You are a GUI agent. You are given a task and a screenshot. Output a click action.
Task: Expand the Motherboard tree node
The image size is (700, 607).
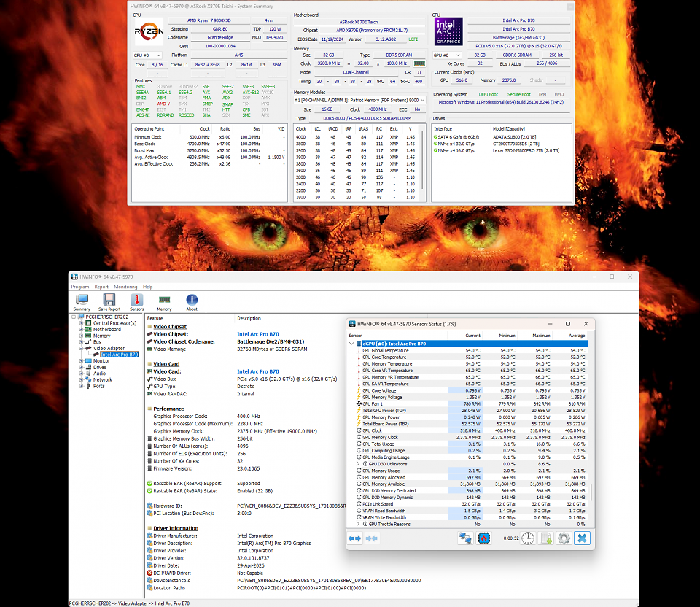click(x=81, y=329)
